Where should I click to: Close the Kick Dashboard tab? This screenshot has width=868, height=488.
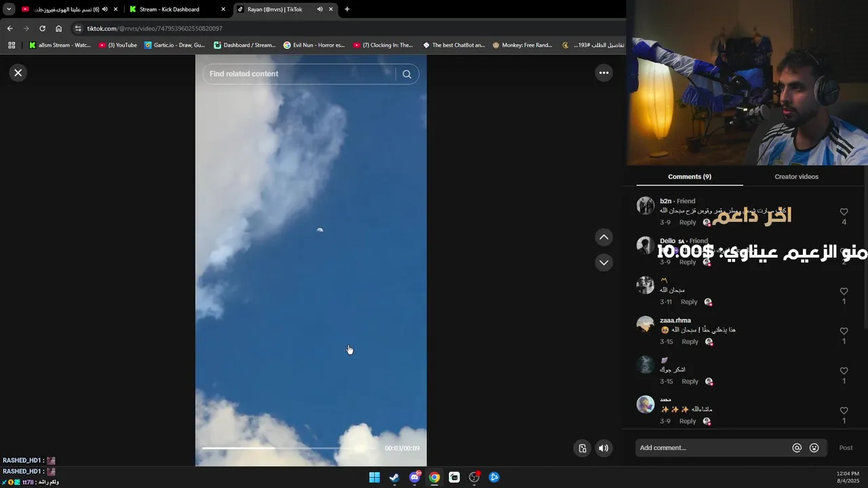point(223,9)
